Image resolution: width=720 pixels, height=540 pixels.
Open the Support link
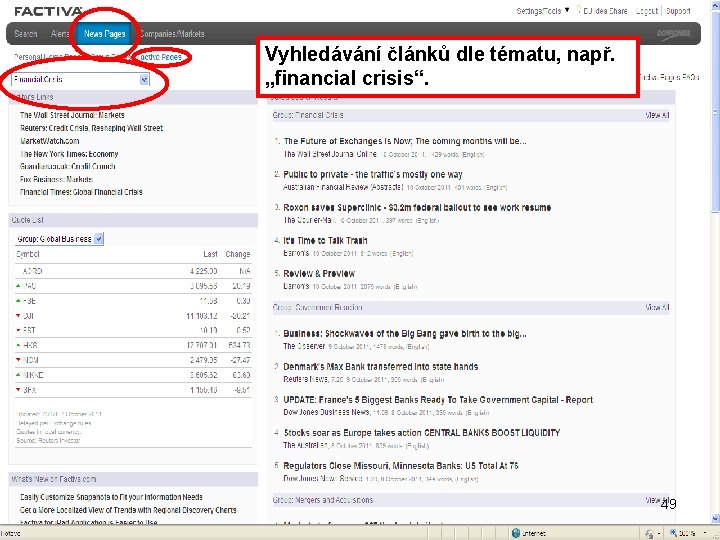click(678, 11)
